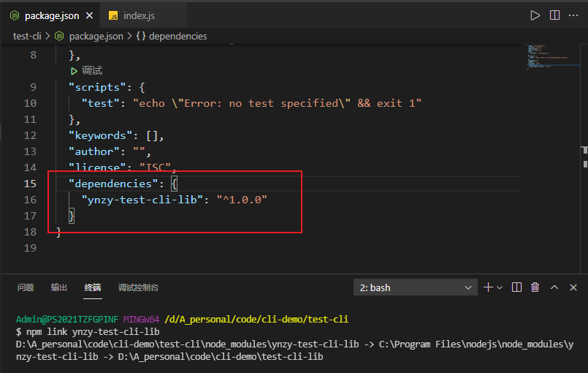Open the 问题 problems panel tab
Screen dimensions: 588x373
click(26, 287)
